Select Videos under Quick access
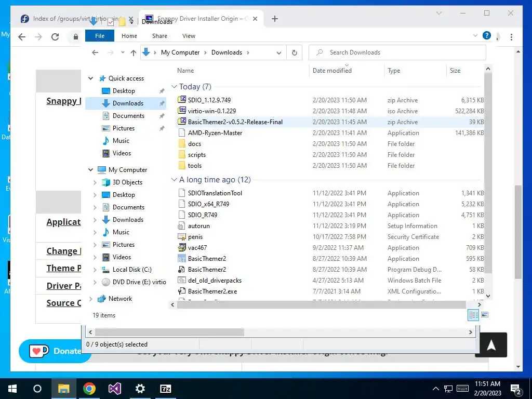Screen dimensions: 532x399 click(122, 153)
